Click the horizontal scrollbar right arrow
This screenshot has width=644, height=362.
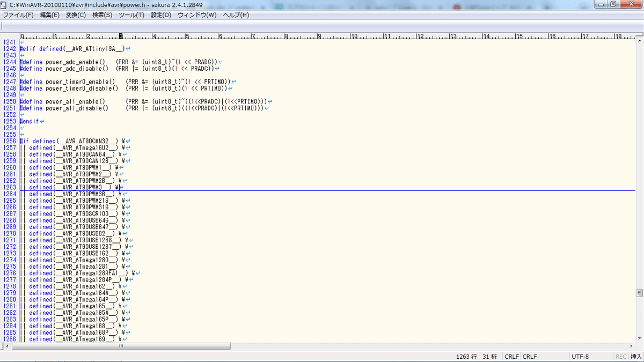click(632, 346)
